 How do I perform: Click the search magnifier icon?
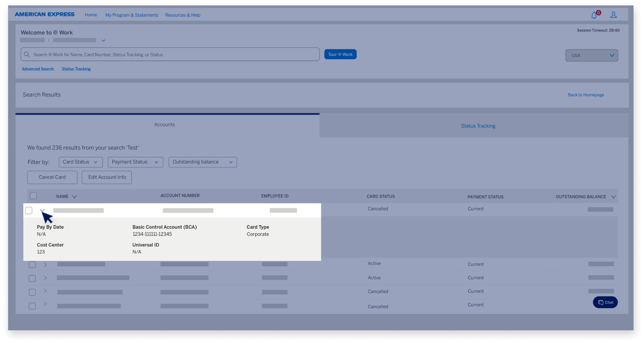[x=26, y=54]
